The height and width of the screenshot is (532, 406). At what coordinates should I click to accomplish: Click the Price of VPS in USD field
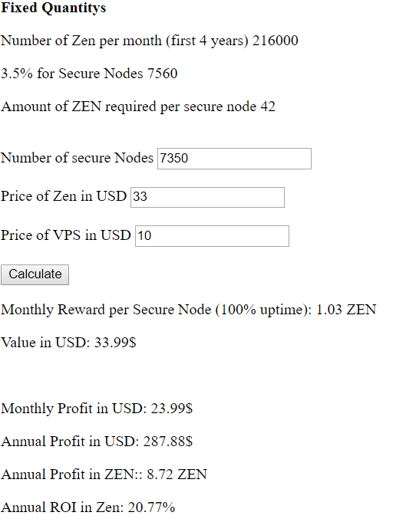pyautogui.click(x=212, y=236)
